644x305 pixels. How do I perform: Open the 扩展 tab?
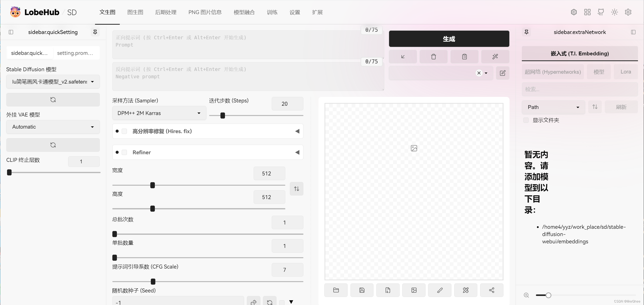click(317, 12)
